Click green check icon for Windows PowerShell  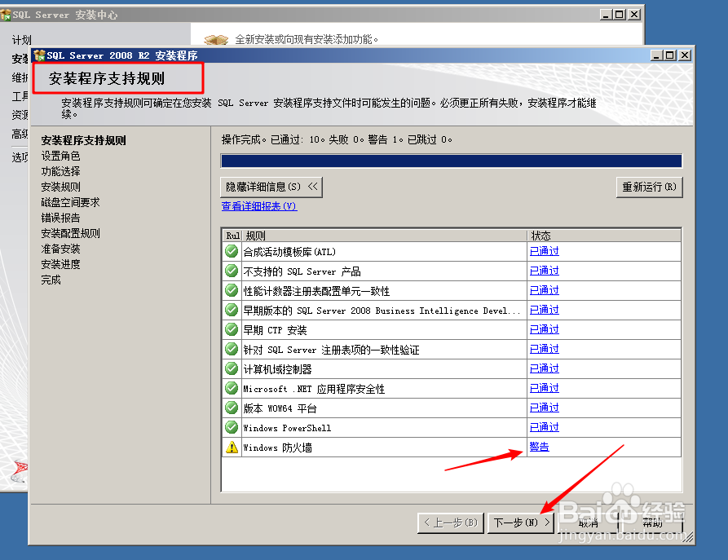coord(232,427)
